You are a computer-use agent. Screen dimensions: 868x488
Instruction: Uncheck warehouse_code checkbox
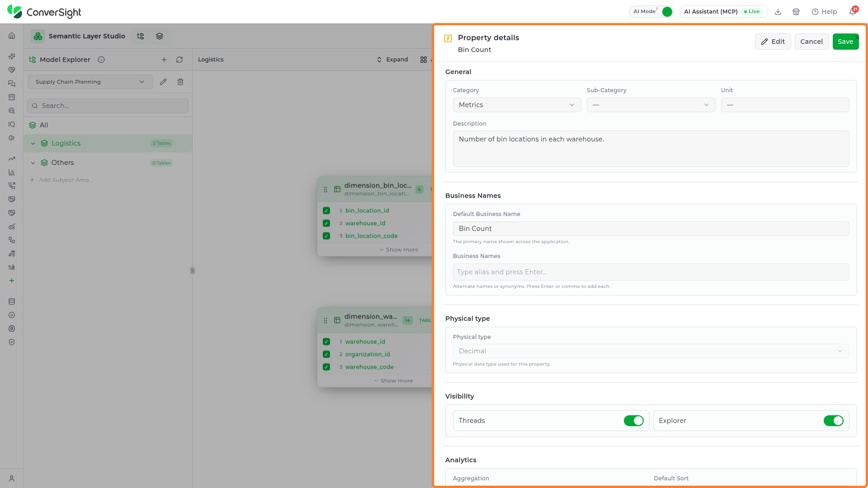pyautogui.click(x=326, y=367)
